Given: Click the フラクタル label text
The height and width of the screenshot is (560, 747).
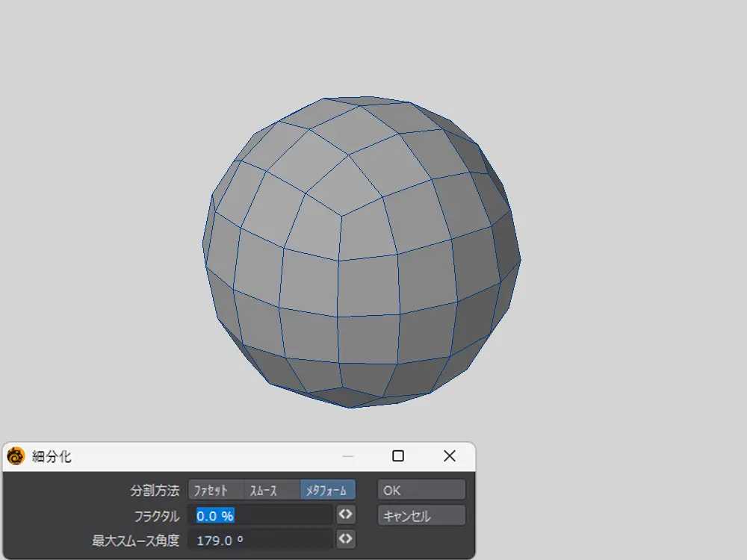Looking at the screenshot, I should point(156,515).
